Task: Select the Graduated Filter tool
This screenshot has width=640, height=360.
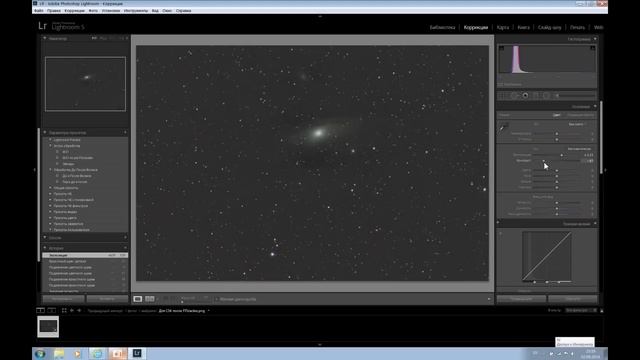Action: (x=536, y=96)
